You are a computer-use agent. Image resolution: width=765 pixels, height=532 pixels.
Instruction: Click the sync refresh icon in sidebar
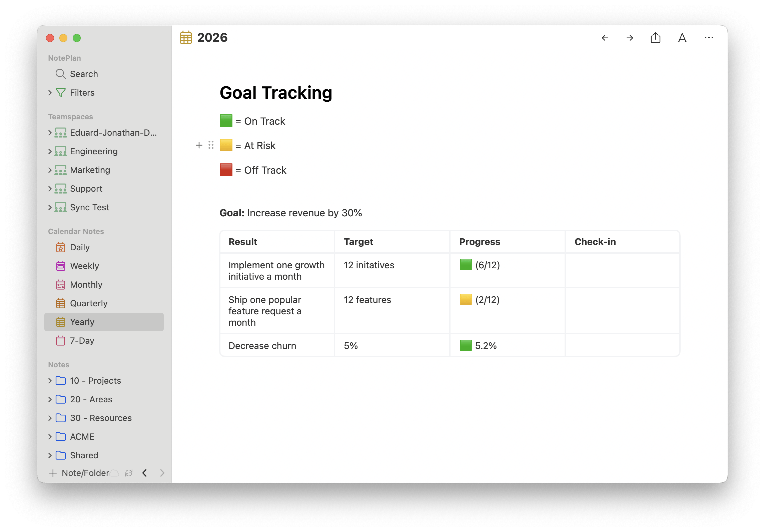[129, 473]
